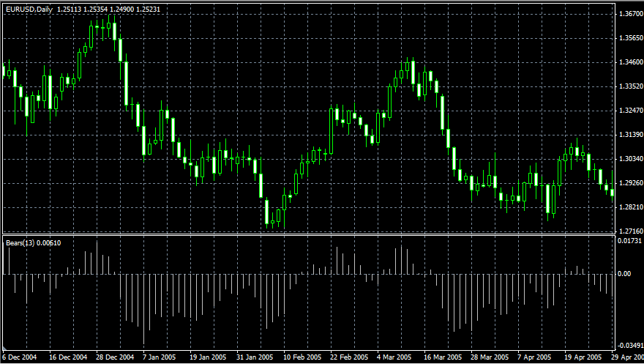Click the 7 Jan 2005 date label

pyautogui.click(x=159, y=357)
